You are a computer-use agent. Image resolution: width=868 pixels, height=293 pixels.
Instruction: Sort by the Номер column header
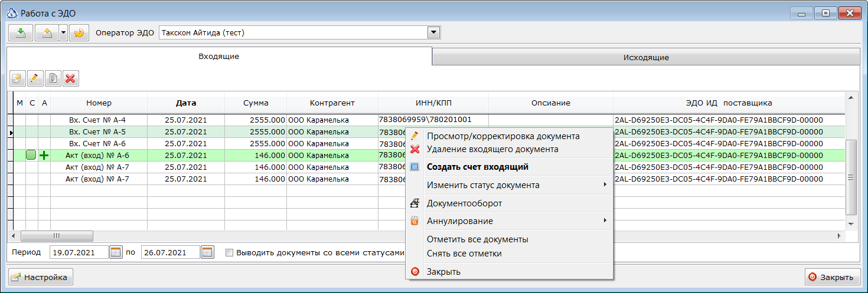[x=99, y=103]
